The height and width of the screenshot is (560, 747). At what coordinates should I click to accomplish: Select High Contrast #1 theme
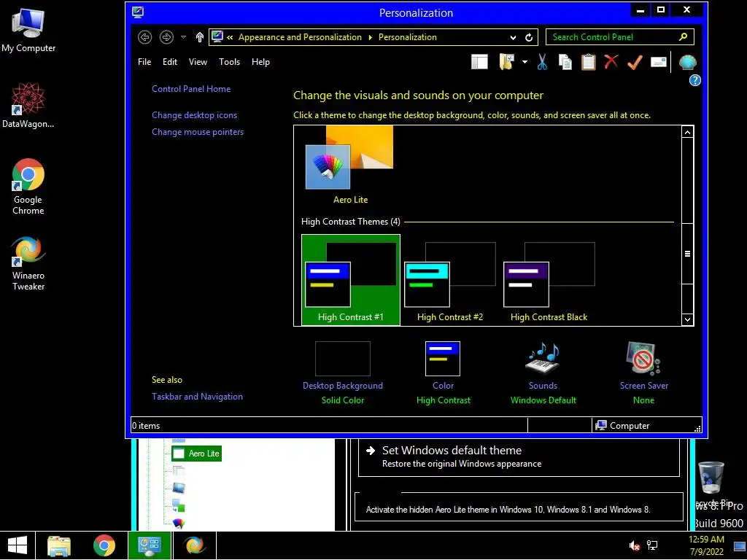pyautogui.click(x=351, y=280)
